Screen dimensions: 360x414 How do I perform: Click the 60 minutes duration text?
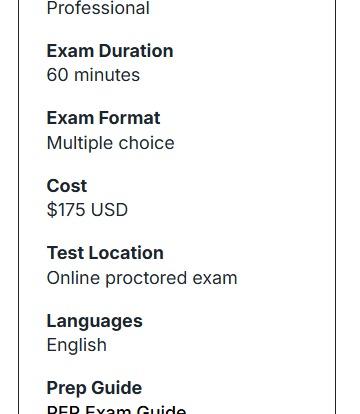point(93,75)
